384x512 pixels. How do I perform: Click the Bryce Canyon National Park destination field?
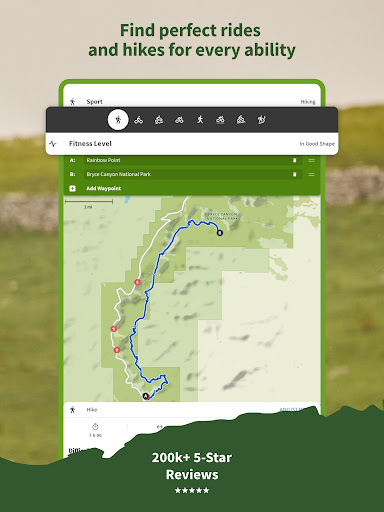(193, 174)
